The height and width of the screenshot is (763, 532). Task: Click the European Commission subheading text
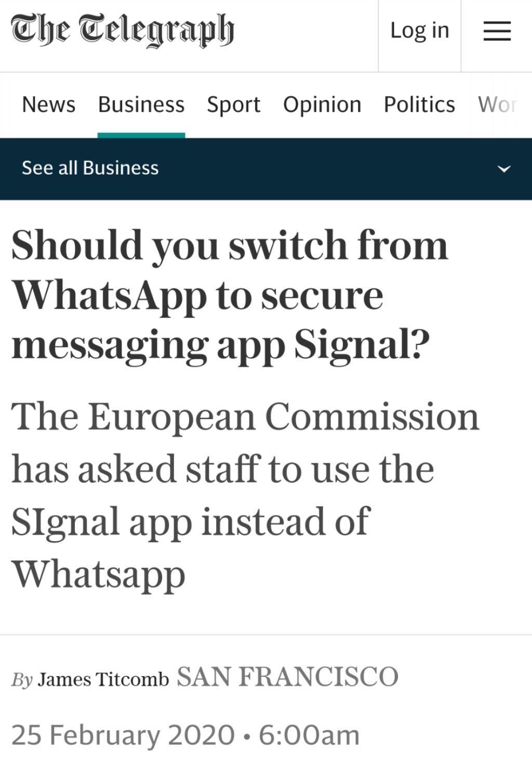point(244,494)
